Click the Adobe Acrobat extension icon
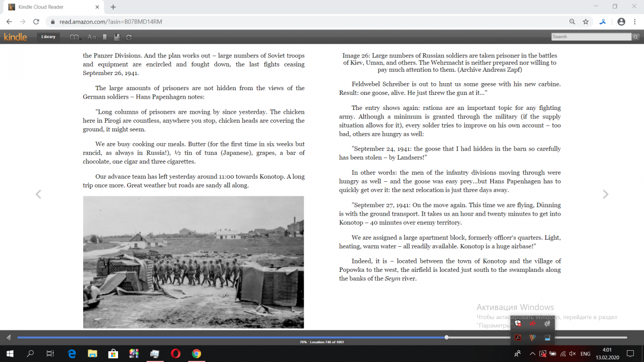644x362 pixels. [x=603, y=22]
